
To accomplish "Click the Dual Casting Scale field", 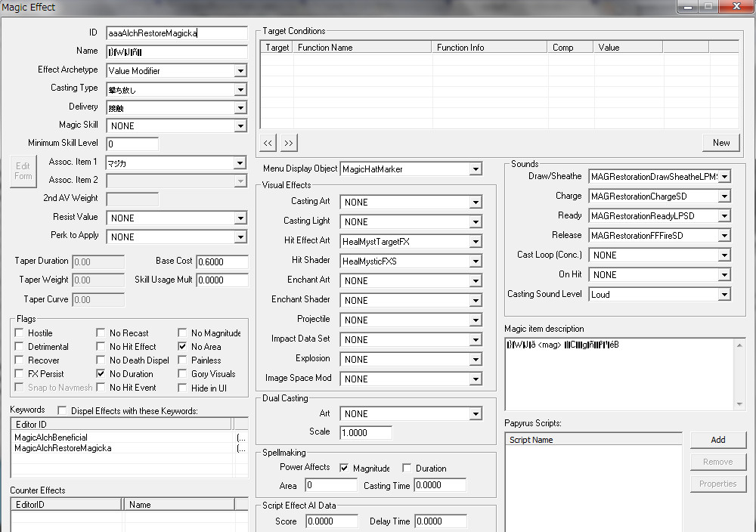I will pos(366,433).
